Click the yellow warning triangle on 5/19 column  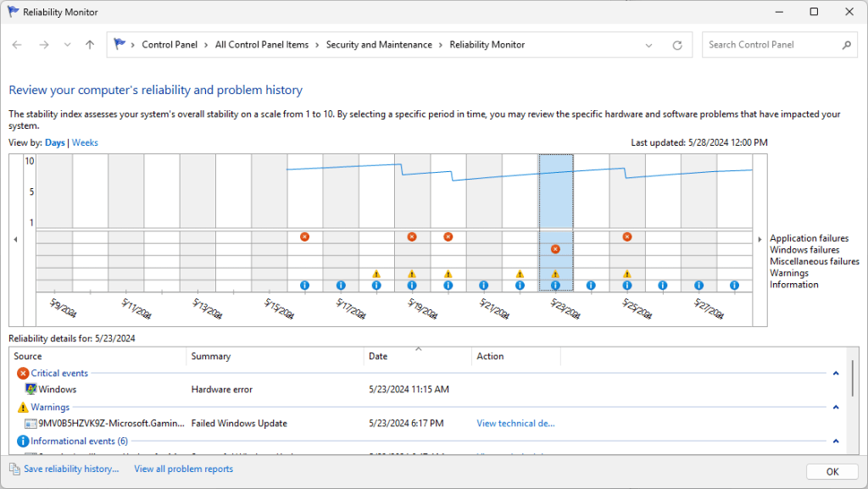pos(412,275)
